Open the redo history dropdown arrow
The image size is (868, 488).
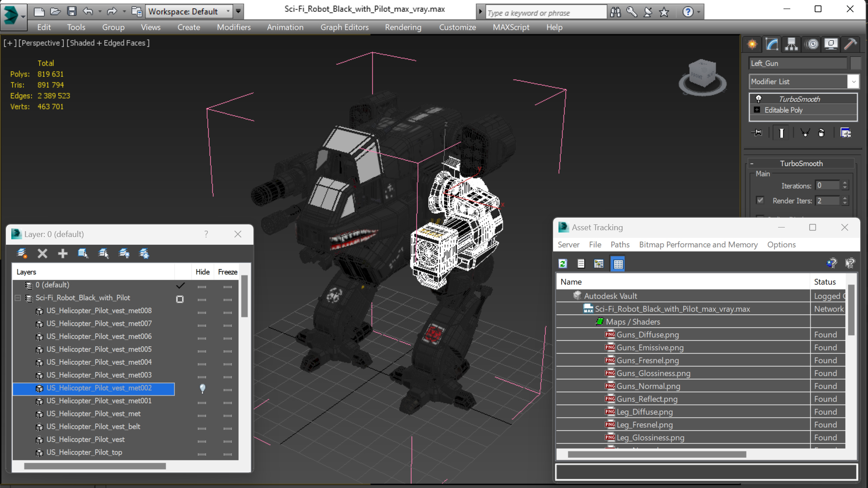(x=124, y=11)
